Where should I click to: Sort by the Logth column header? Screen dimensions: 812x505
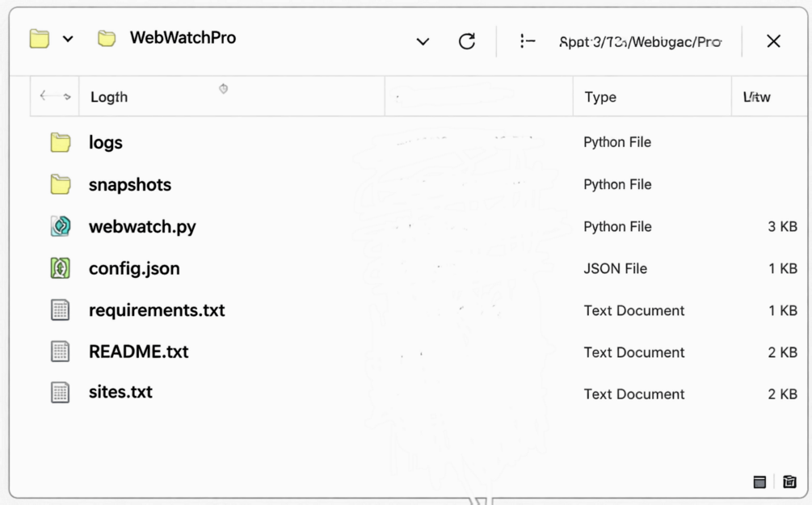point(109,97)
